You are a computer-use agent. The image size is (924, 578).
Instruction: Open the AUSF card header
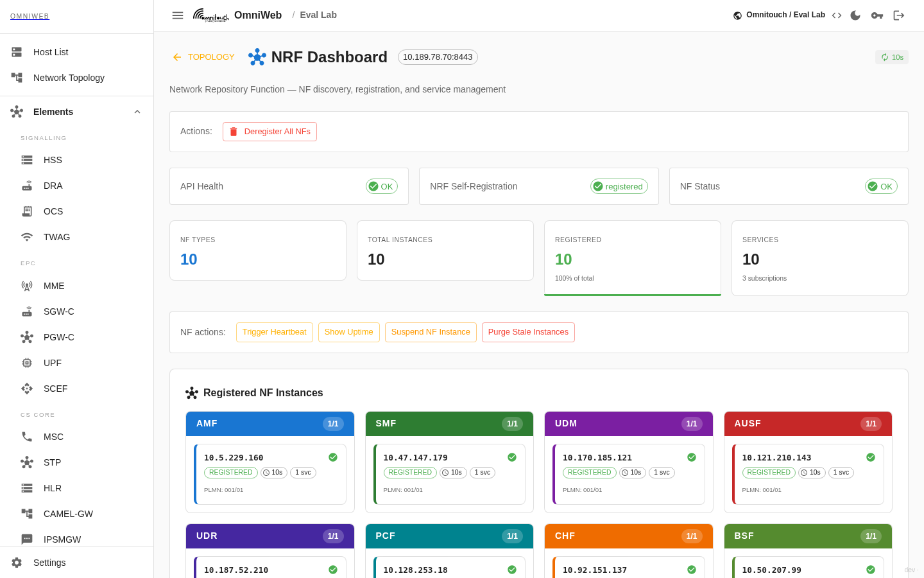tap(808, 424)
